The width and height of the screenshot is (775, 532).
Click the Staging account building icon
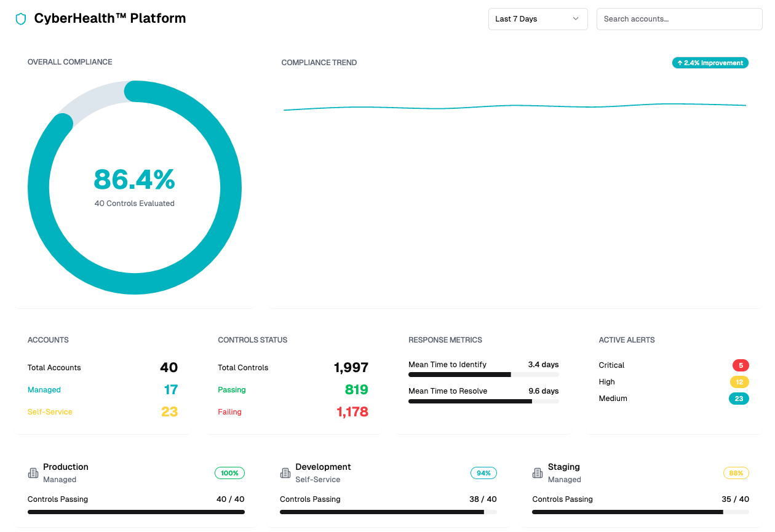coord(538,473)
